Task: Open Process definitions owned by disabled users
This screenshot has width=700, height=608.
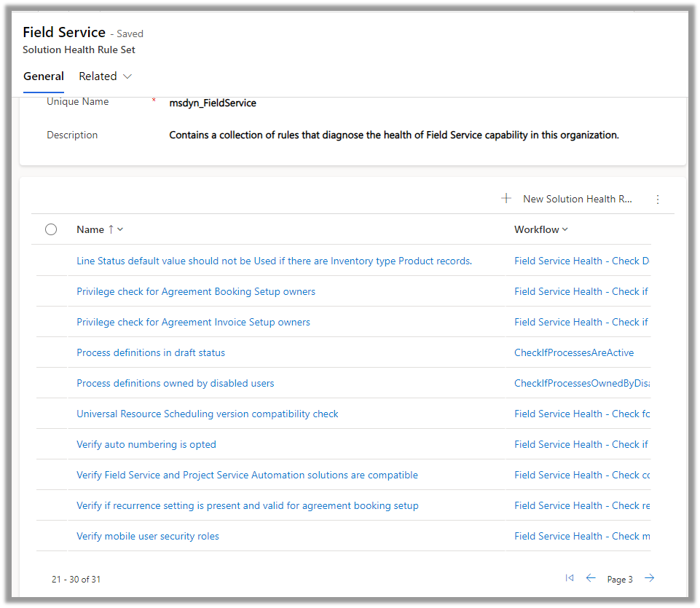Action: [176, 383]
